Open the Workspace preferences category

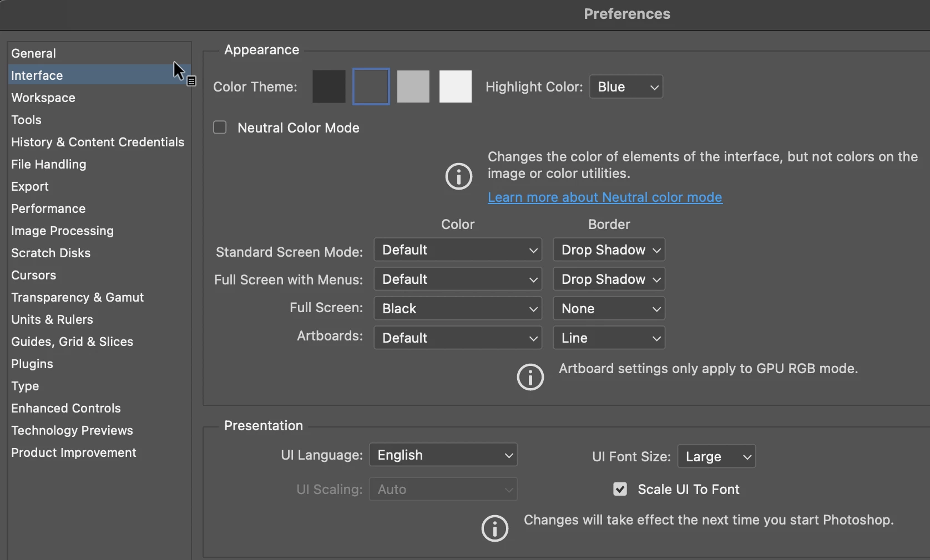coord(99,98)
